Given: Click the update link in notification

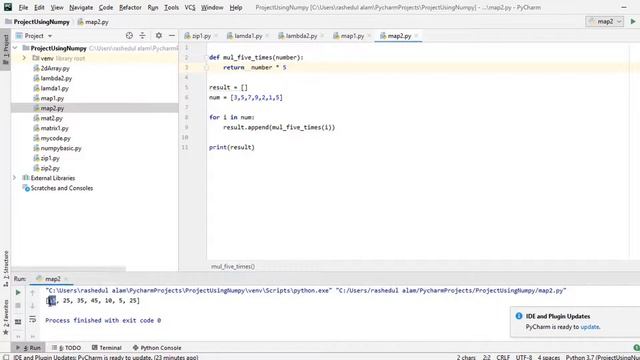Looking at the screenshot, I should point(590,327).
